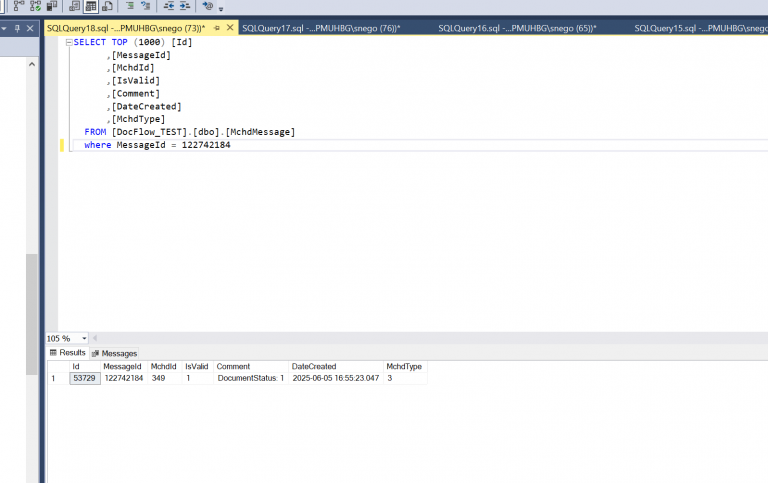Click the editor horizontal scroll-left arrow
Image resolution: width=768 pixels, height=483 pixels.
coord(95,338)
